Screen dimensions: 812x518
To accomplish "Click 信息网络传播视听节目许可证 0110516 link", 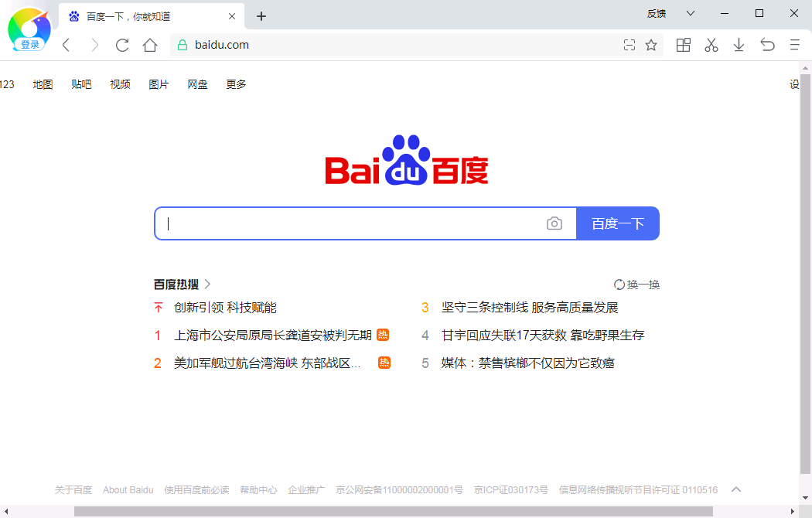I will pos(638,489).
